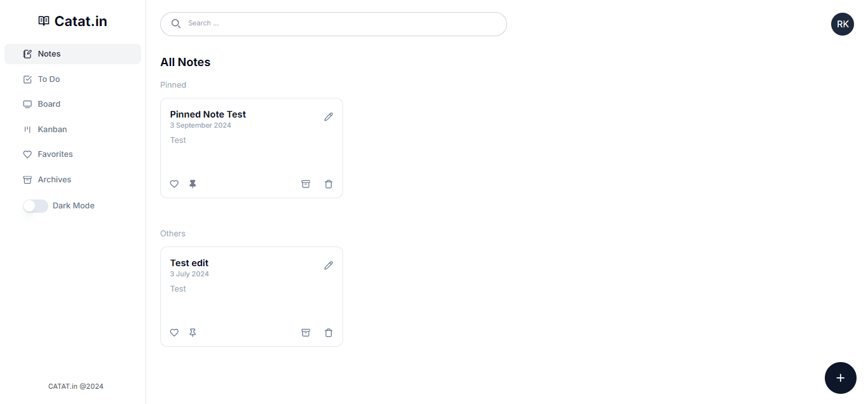Edit the Test edit note
Viewport: 868px width, 404px height.
[x=329, y=266]
